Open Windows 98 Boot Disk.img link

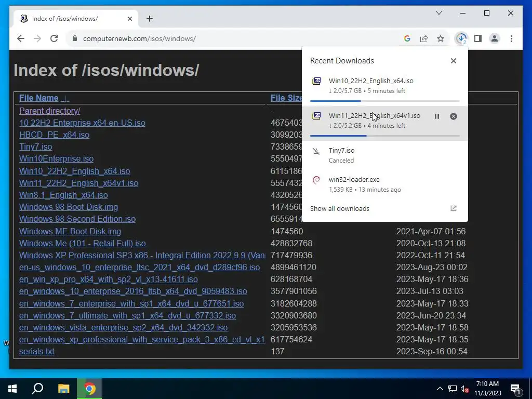click(x=69, y=207)
